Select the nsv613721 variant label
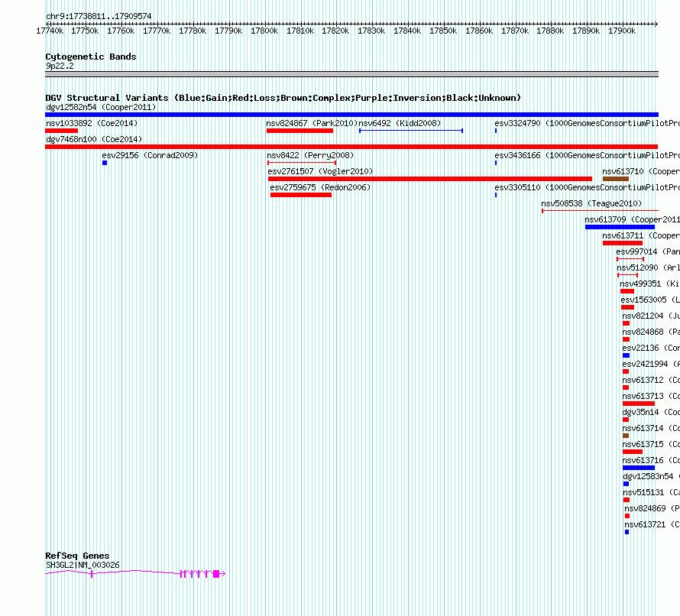Viewport: 680px width, 616px height. [652, 524]
